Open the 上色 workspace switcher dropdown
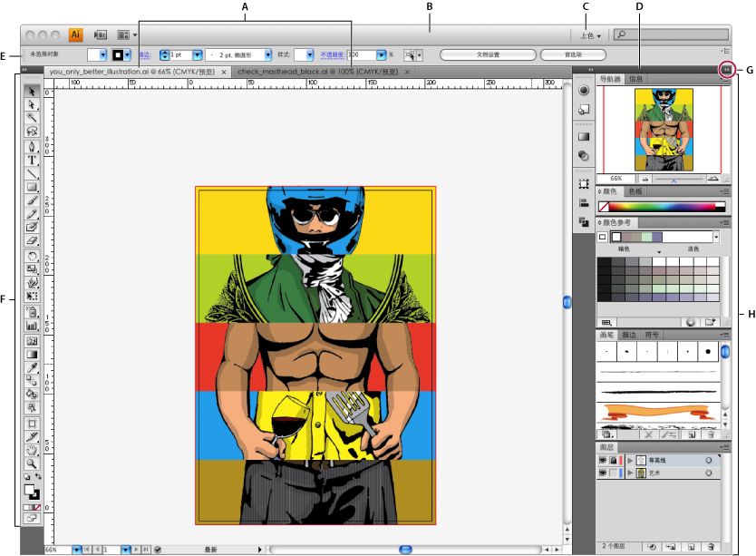Viewport: 756px width, 556px height. (x=590, y=35)
